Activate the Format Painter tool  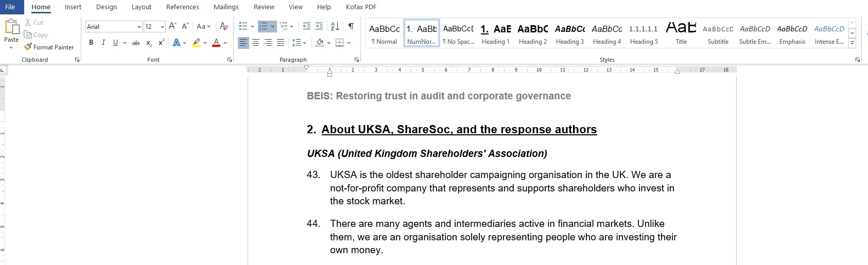49,47
